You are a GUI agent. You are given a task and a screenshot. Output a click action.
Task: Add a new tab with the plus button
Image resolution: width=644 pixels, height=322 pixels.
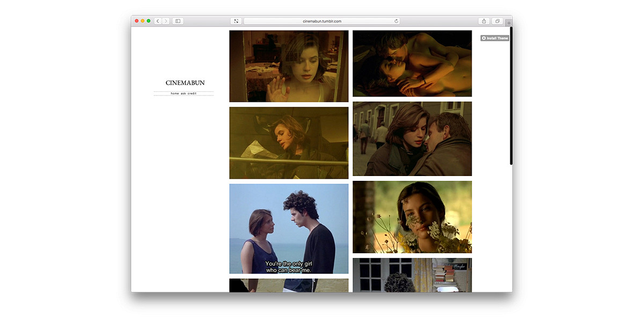[x=509, y=23]
